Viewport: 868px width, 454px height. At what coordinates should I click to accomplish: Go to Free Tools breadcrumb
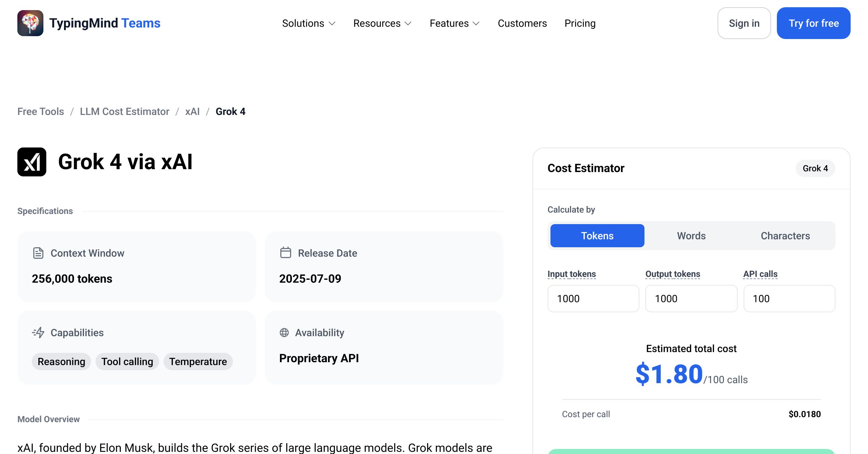tap(41, 112)
